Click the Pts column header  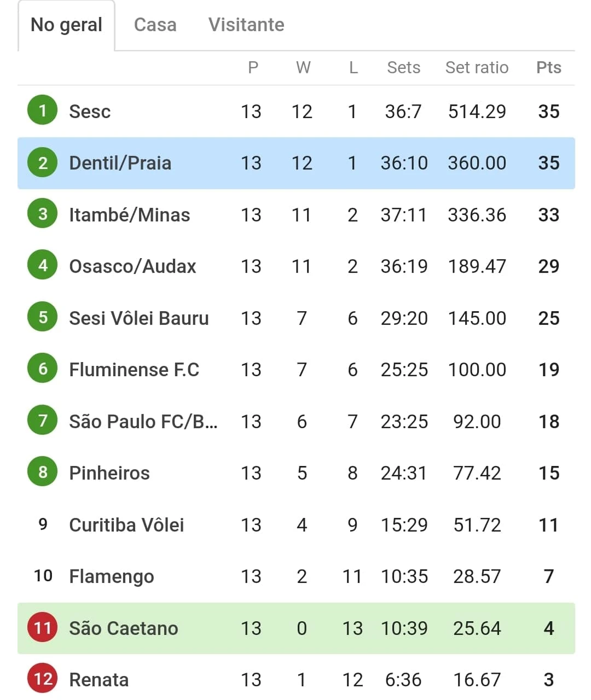point(549,67)
